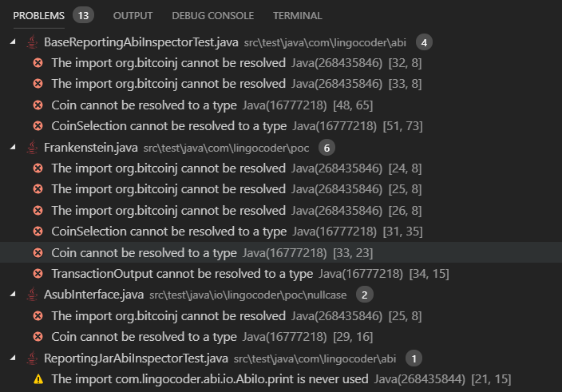Collapse the AsubInterface.java problems group
Image resolution: width=562 pixels, height=392 pixels.
pyautogui.click(x=13, y=294)
